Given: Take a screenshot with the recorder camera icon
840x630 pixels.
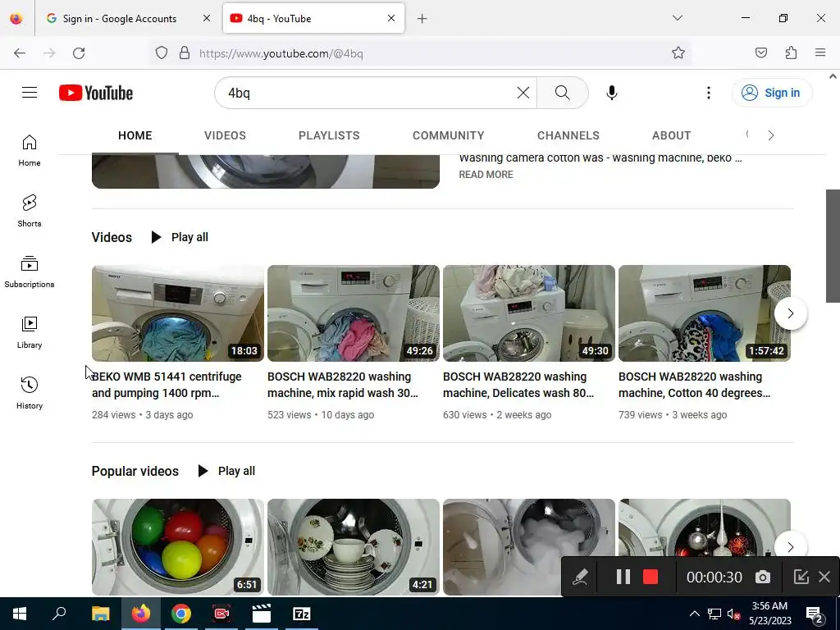Looking at the screenshot, I should [x=763, y=577].
